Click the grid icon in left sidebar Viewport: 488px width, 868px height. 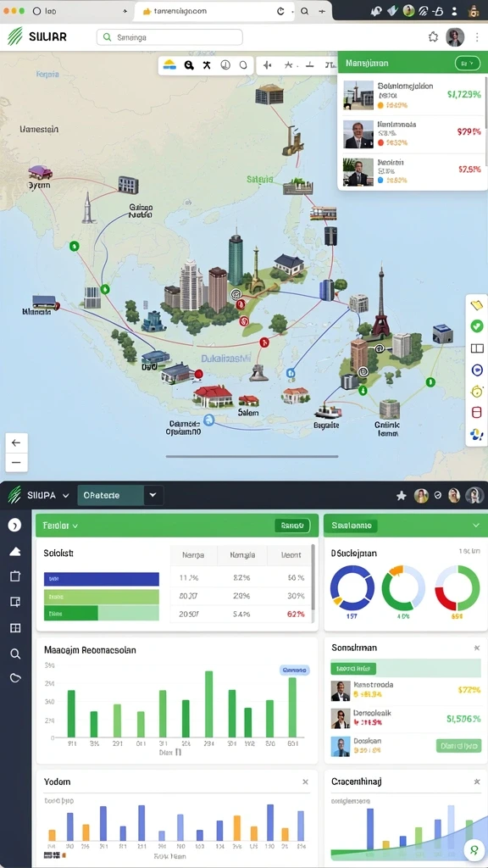pyautogui.click(x=15, y=628)
